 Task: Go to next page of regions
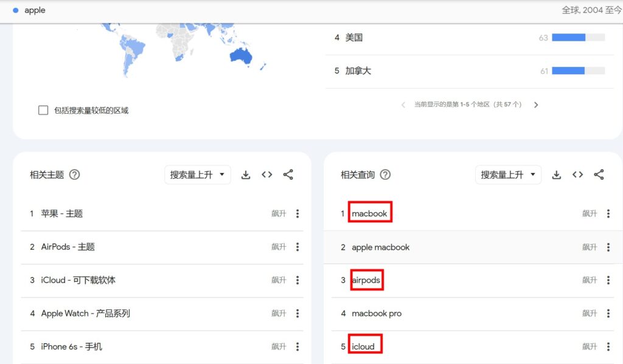pyautogui.click(x=536, y=105)
